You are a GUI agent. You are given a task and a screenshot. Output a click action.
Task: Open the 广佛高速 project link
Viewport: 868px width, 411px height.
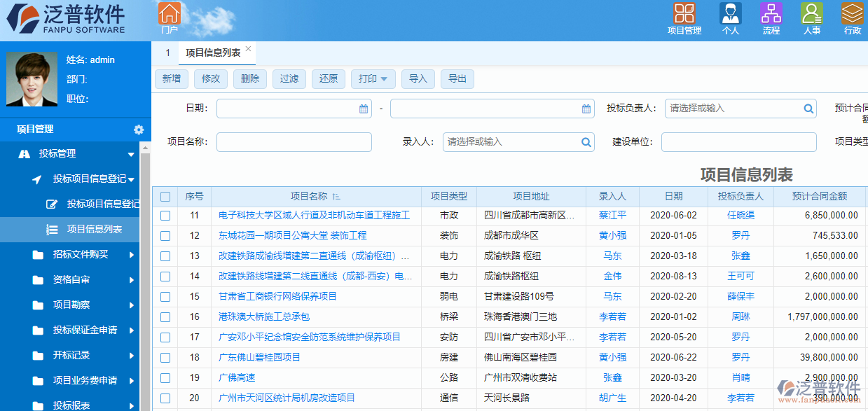[241, 376]
